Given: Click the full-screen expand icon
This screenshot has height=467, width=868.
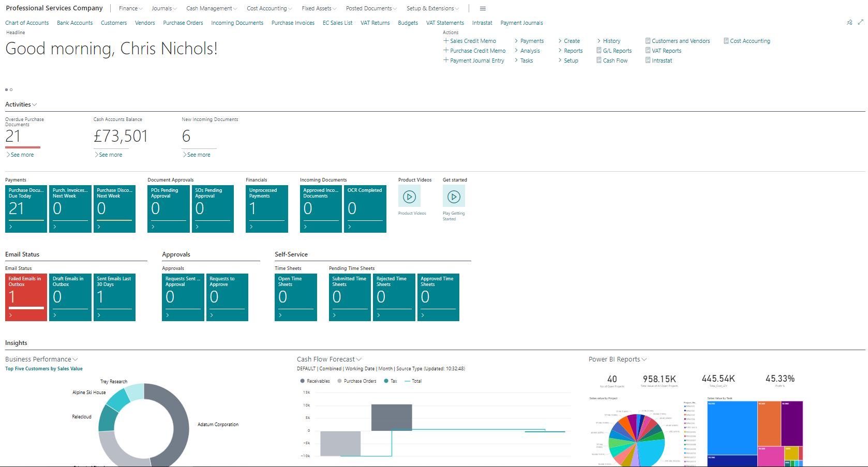Looking at the screenshot, I should [860, 22].
